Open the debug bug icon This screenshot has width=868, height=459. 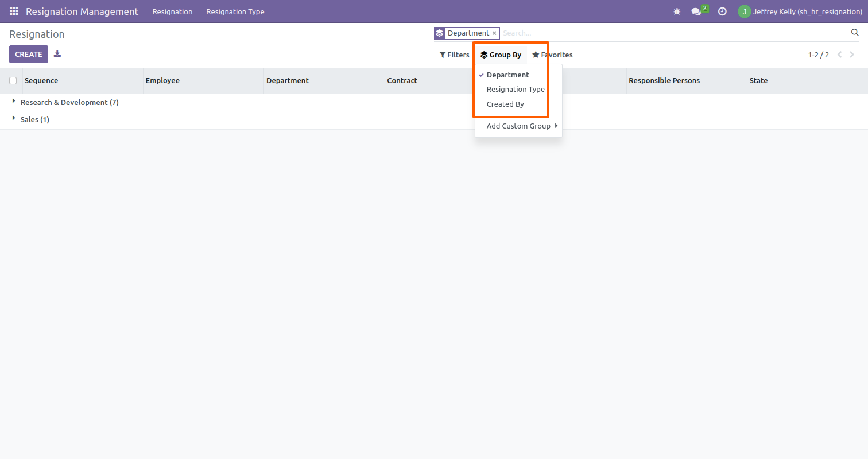pyautogui.click(x=677, y=11)
